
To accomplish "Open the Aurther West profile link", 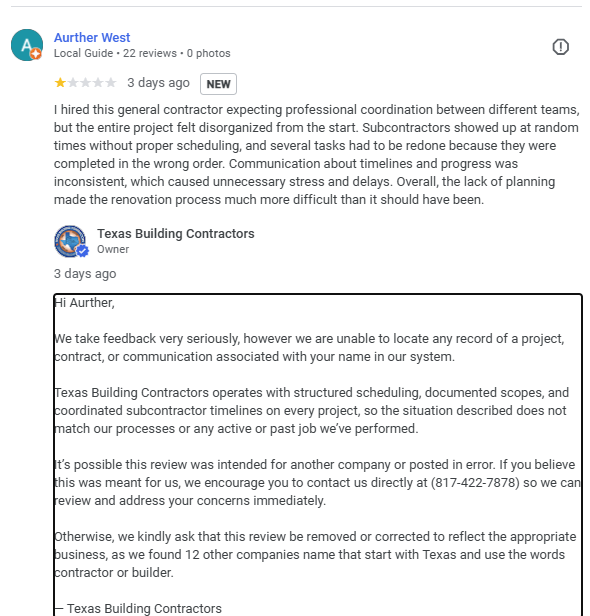I will (92, 37).
